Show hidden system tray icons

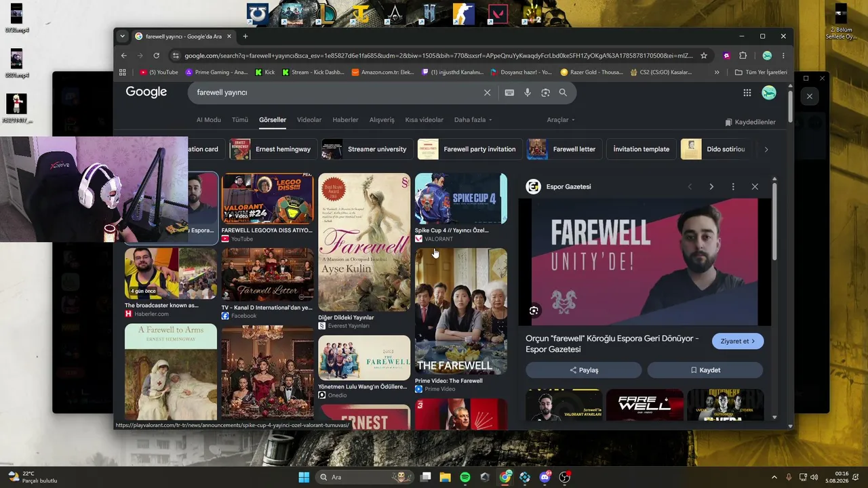774,477
